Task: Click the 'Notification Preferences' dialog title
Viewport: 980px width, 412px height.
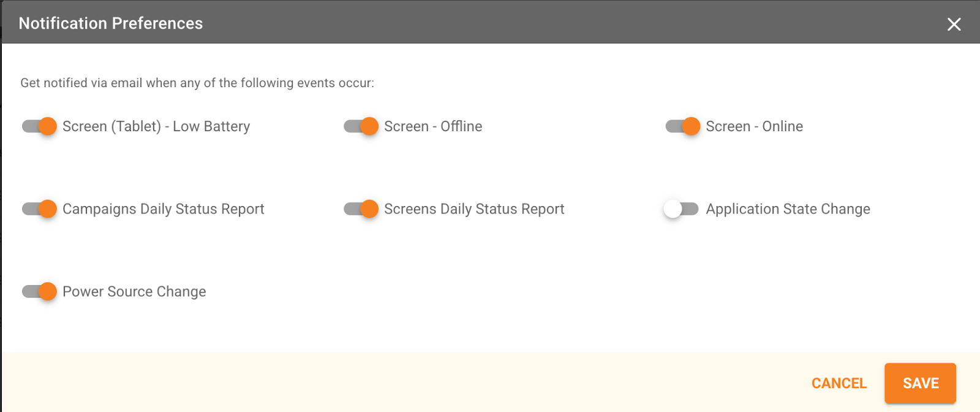Action: click(x=111, y=23)
